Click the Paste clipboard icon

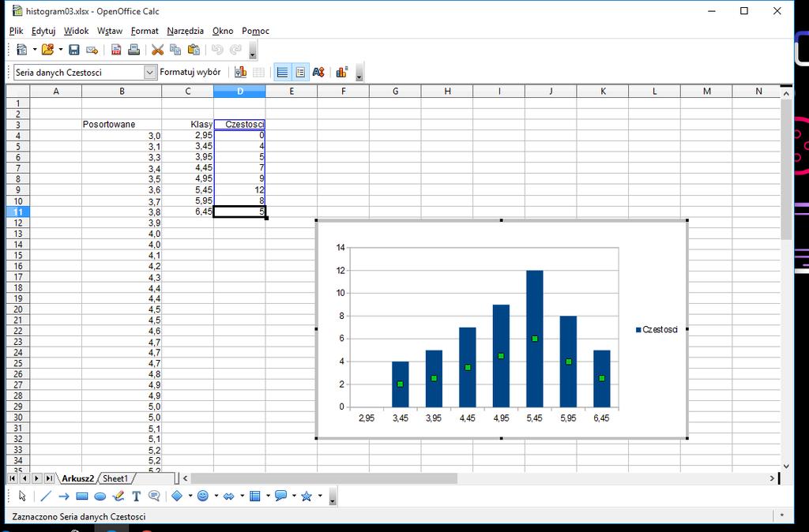coord(194,50)
